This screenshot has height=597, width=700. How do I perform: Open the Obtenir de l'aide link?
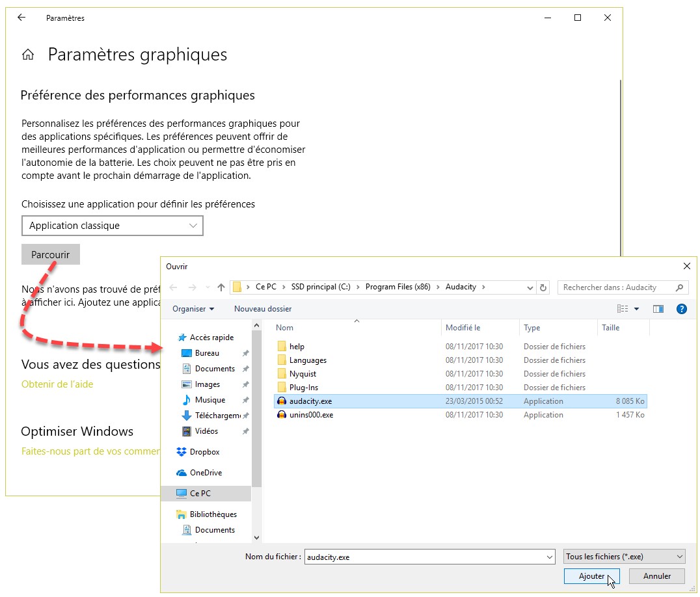pyautogui.click(x=57, y=384)
